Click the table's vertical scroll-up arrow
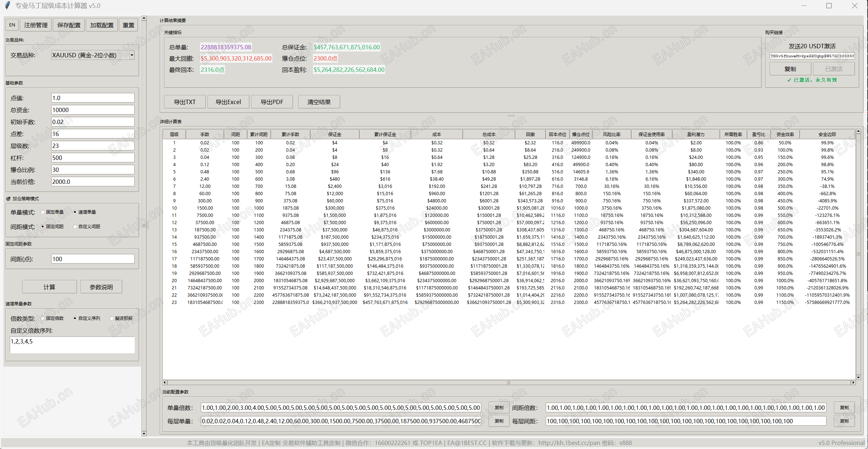The width and height of the screenshot is (868, 449). click(x=858, y=131)
